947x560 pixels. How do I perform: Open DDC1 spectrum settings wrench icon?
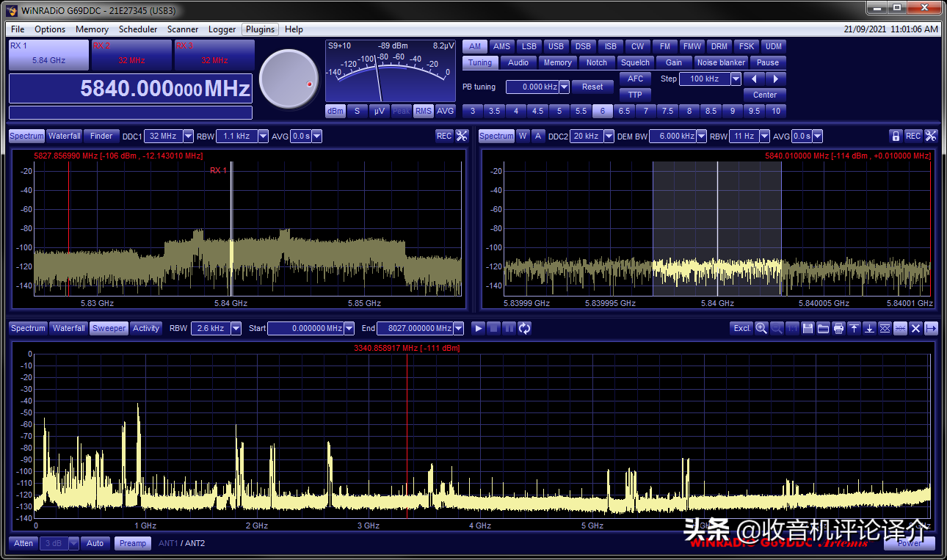462,136
